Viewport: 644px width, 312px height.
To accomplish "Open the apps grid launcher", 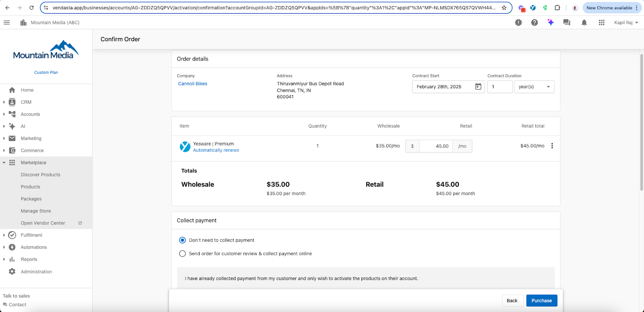I will (602, 23).
